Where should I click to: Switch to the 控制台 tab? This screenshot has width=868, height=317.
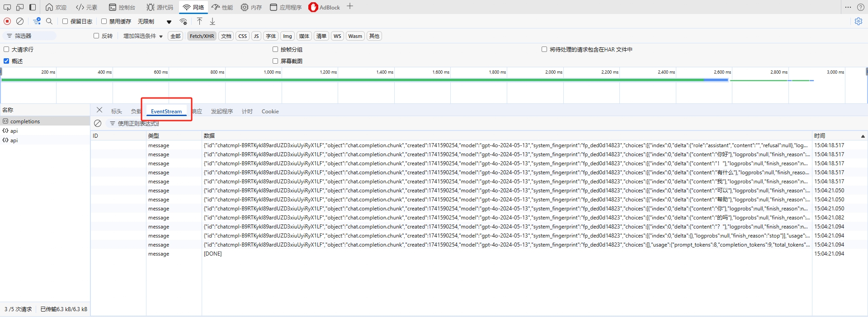pyautogui.click(x=122, y=7)
